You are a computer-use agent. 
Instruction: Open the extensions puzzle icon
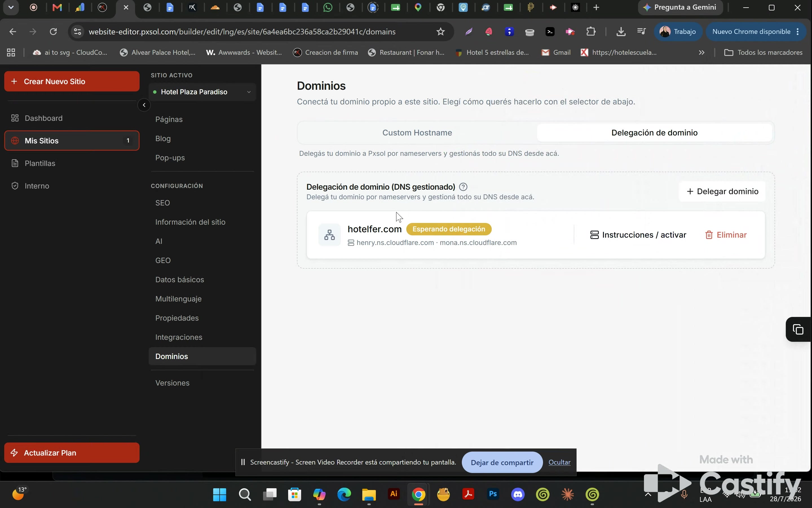pyautogui.click(x=591, y=32)
